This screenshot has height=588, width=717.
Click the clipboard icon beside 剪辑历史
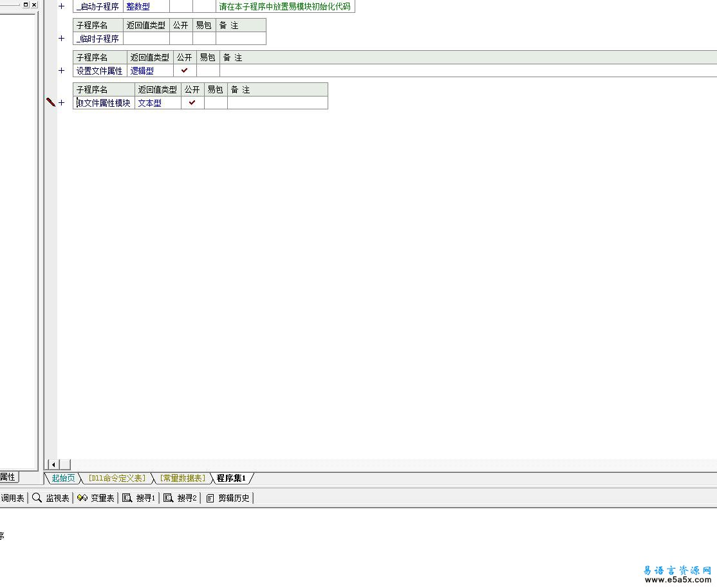pyautogui.click(x=210, y=499)
